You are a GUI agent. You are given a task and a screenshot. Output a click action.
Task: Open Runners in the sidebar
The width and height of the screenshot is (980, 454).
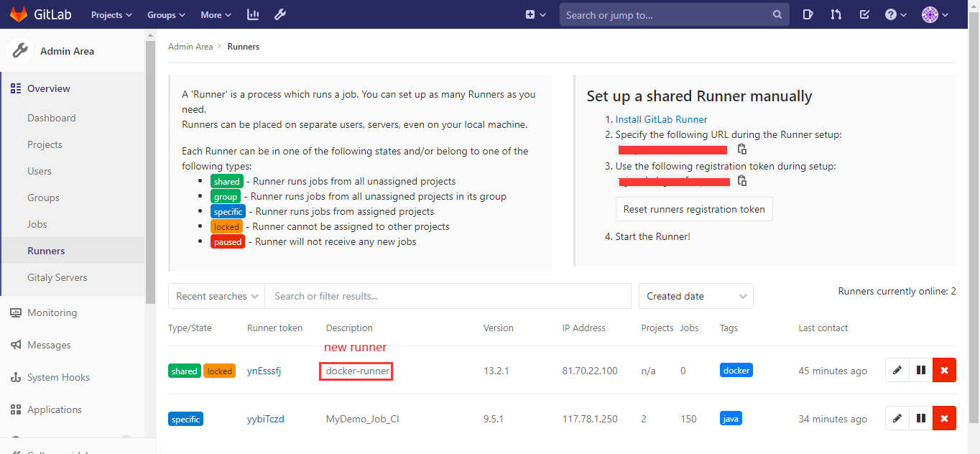click(46, 251)
